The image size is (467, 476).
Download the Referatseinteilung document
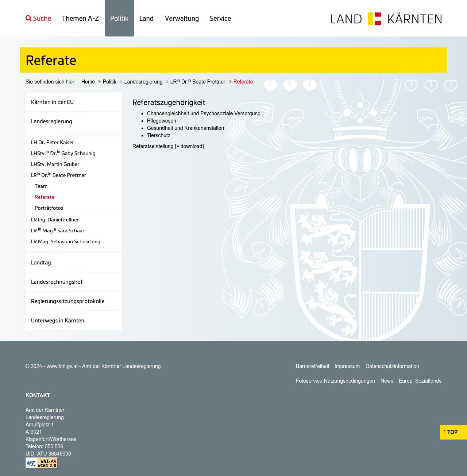(190, 146)
